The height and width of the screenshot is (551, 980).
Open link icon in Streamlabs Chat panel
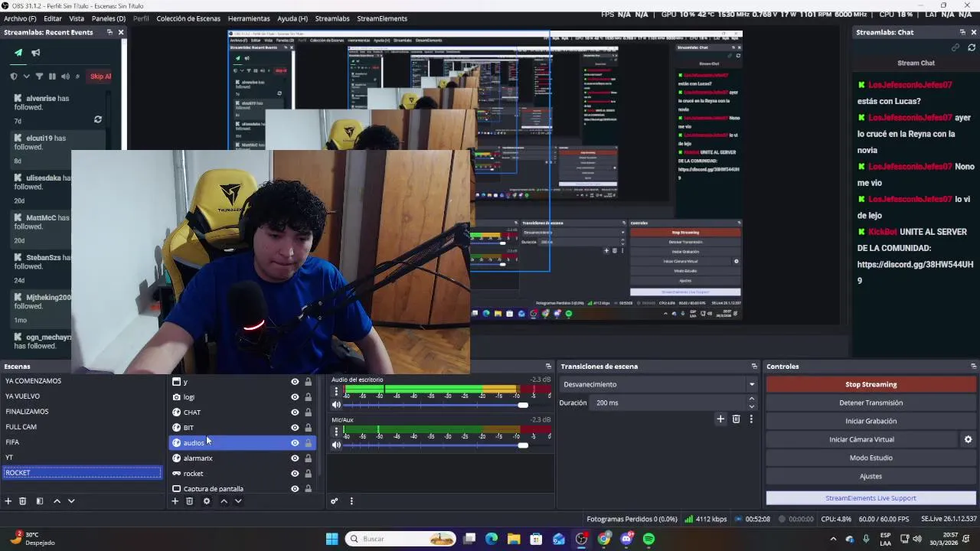click(x=955, y=47)
